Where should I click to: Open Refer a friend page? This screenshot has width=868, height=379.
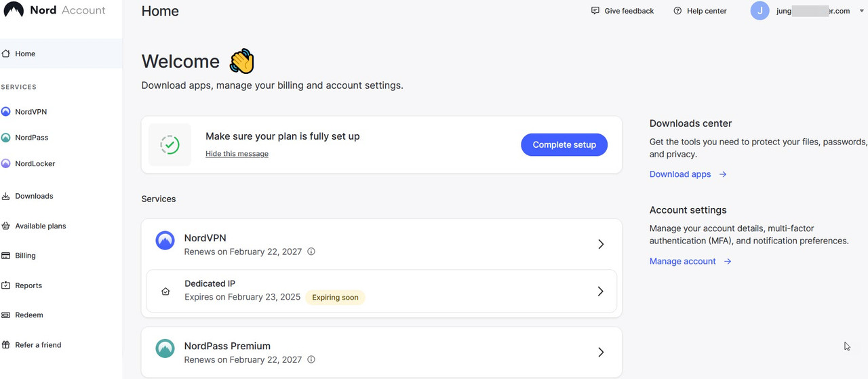pyautogui.click(x=38, y=345)
